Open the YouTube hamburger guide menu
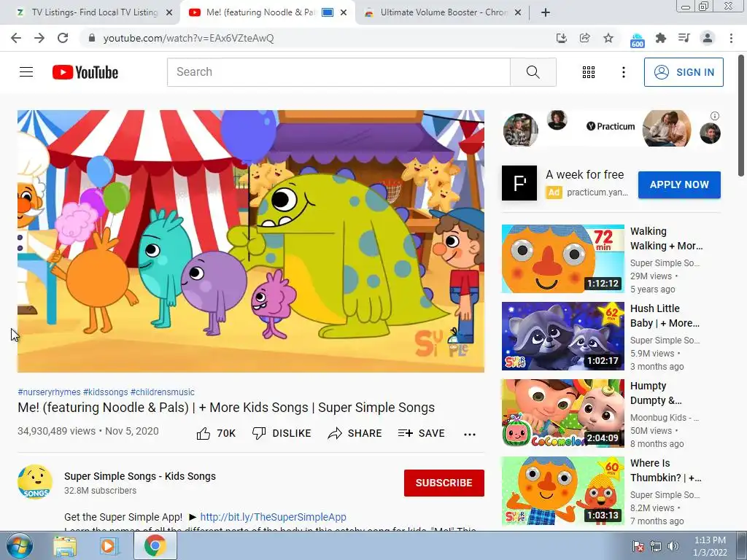 tap(26, 72)
